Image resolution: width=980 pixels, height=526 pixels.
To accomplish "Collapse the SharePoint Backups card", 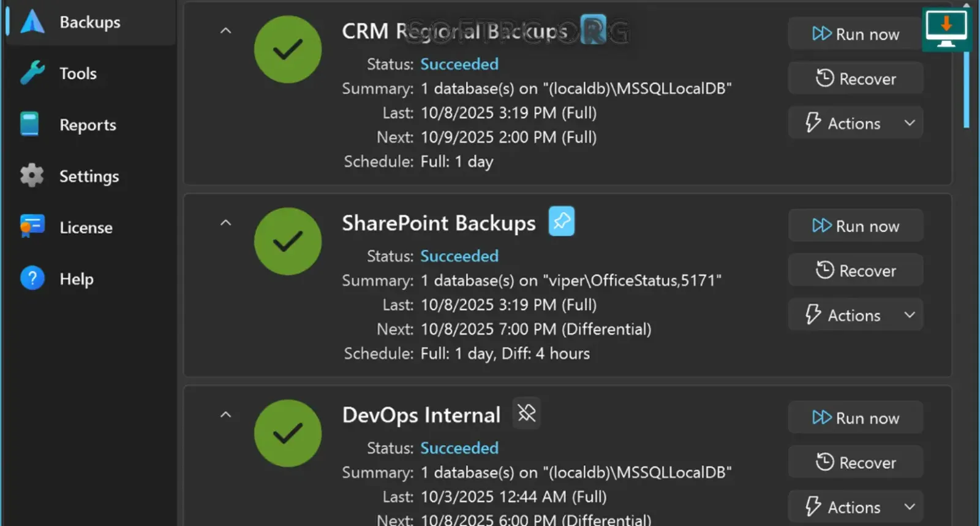I will (x=225, y=222).
